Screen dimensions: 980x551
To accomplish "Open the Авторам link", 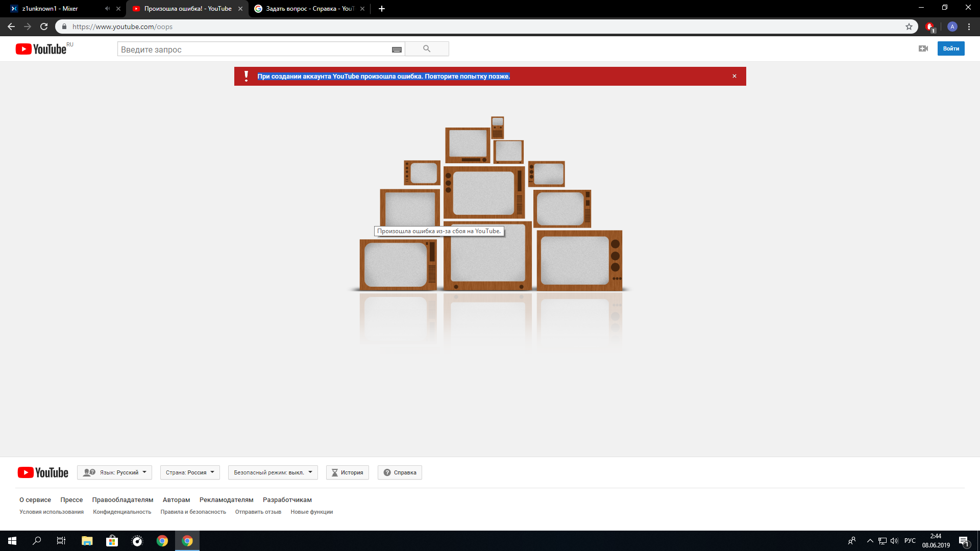I will coord(176,500).
